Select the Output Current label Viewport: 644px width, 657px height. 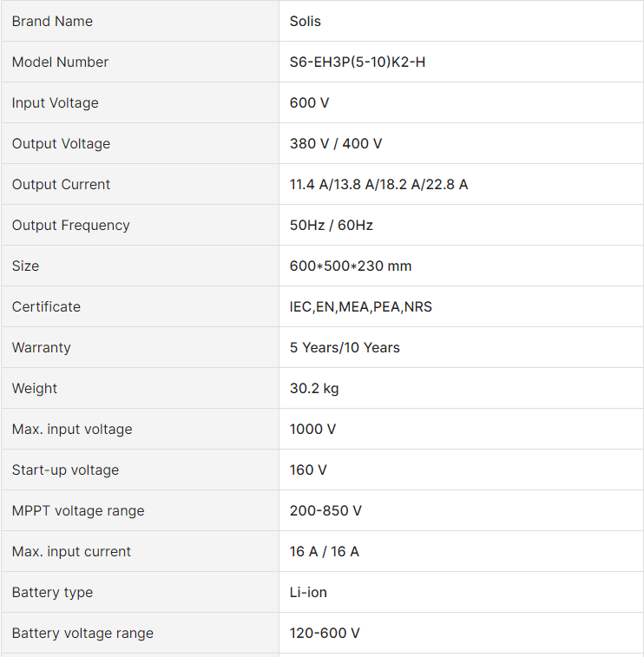pyautogui.click(x=61, y=184)
